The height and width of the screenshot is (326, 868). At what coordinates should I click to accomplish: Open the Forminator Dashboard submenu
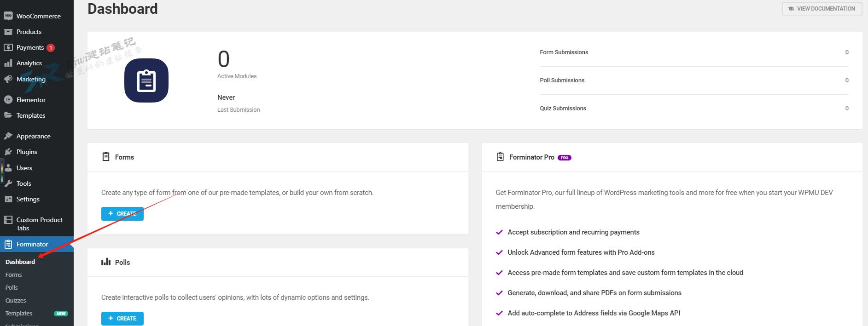click(20, 262)
